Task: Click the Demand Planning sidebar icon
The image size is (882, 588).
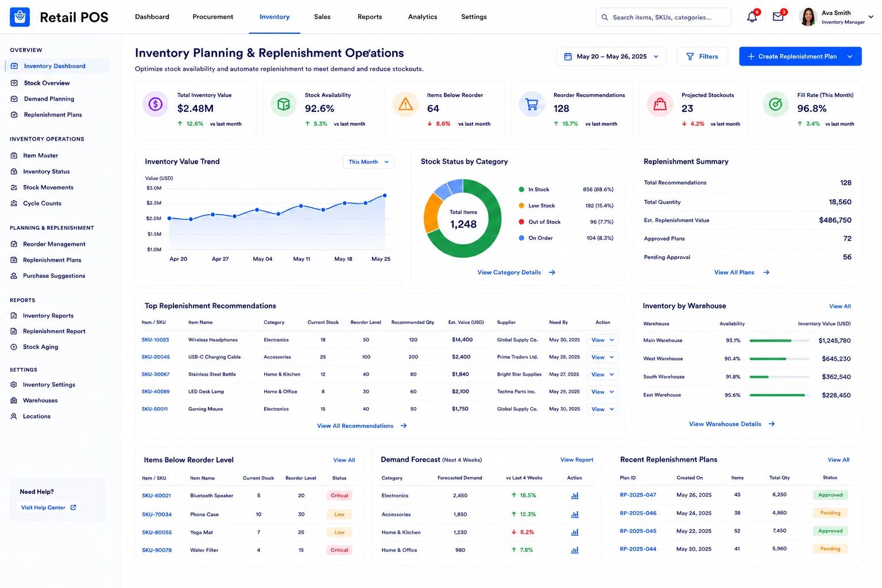Action: [x=14, y=99]
